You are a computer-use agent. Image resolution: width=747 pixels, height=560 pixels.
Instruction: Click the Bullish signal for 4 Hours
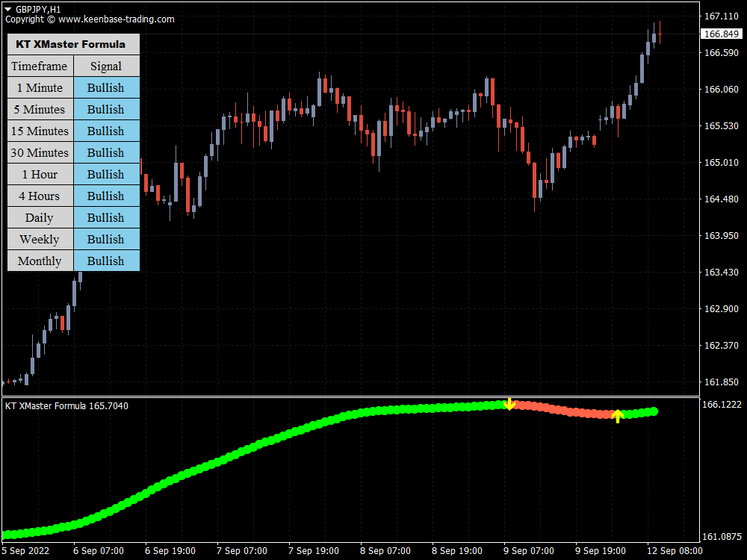(x=107, y=196)
